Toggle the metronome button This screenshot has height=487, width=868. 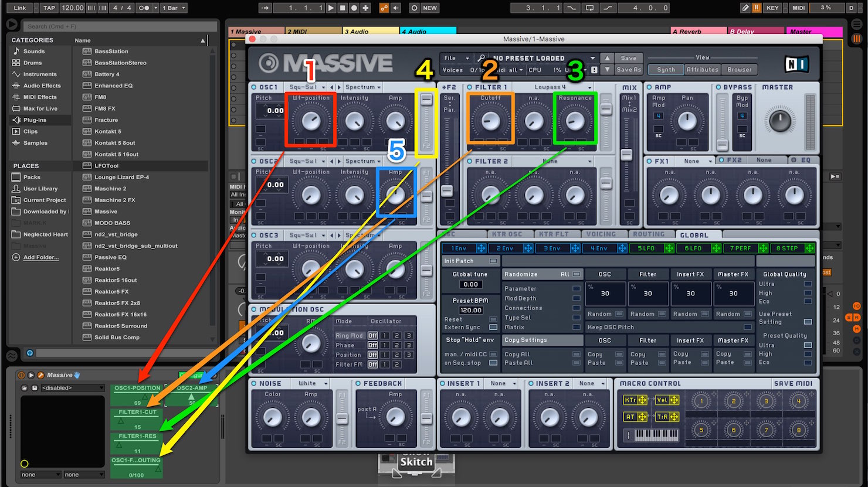click(144, 8)
